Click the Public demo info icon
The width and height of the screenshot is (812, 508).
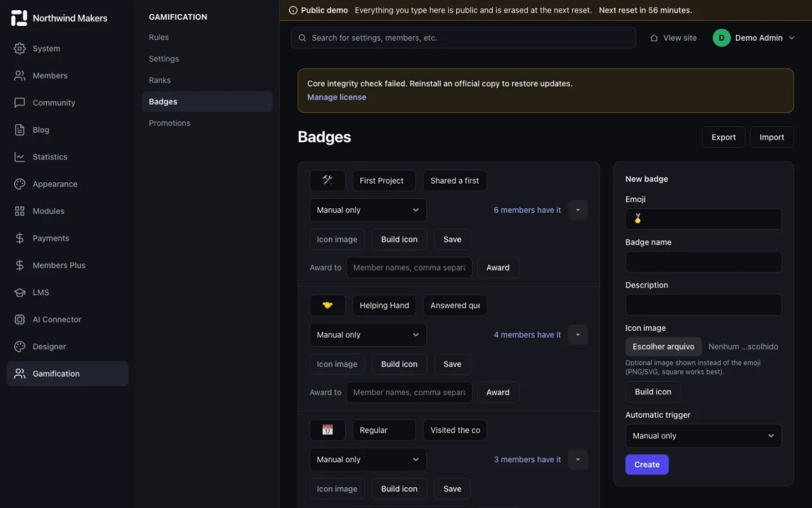[293, 10]
